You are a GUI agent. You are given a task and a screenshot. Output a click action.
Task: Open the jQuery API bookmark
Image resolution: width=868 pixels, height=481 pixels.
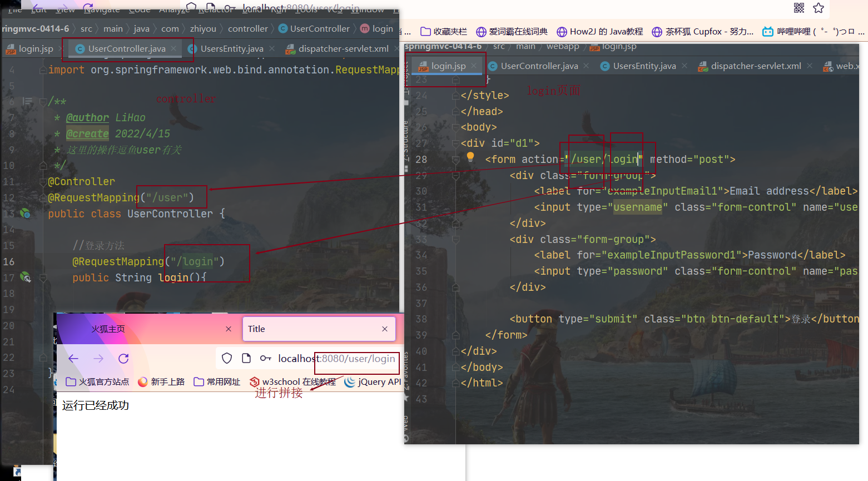[x=373, y=381]
